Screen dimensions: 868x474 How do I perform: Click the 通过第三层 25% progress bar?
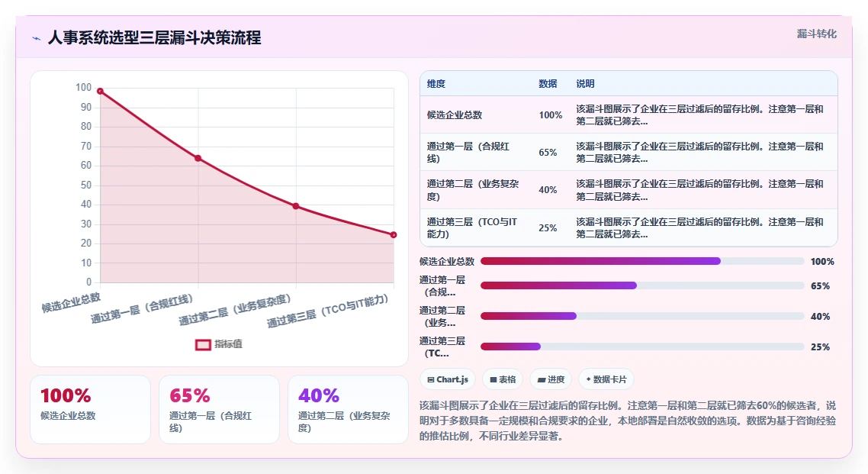coord(642,347)
